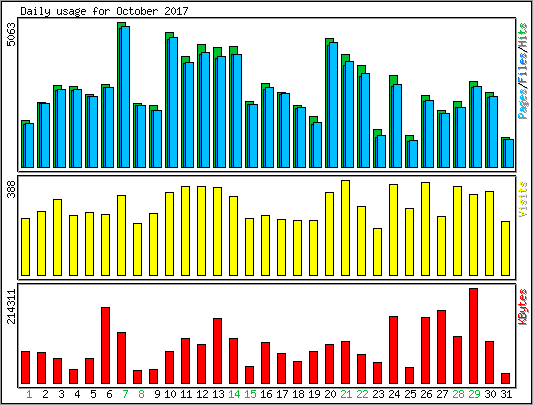Click day label 3 on the x-axis
The width and height of the screenshot is (533, 405).
coord(61,394)
